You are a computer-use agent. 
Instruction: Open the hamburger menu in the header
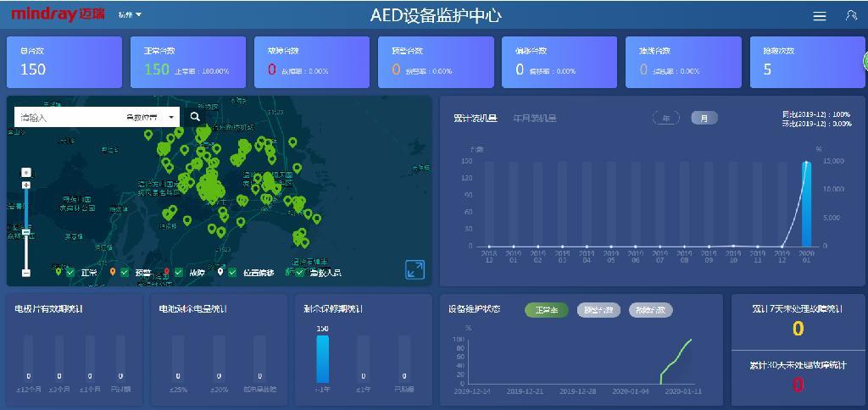click(819, 16)
